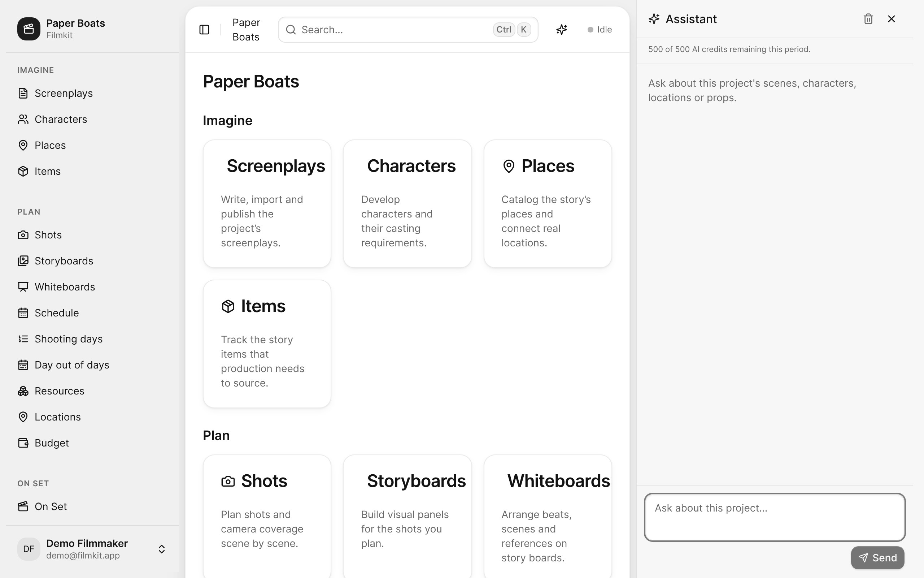
Task: Click the Ctrl K shortcut hint in search
Action: coord(512,29)
